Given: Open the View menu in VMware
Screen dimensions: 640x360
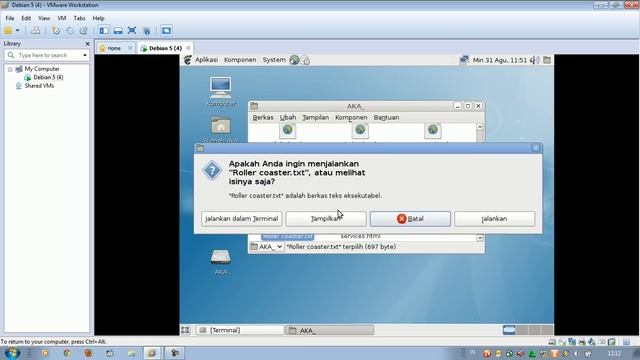Looking at the screenshot, I should point(44,18).
